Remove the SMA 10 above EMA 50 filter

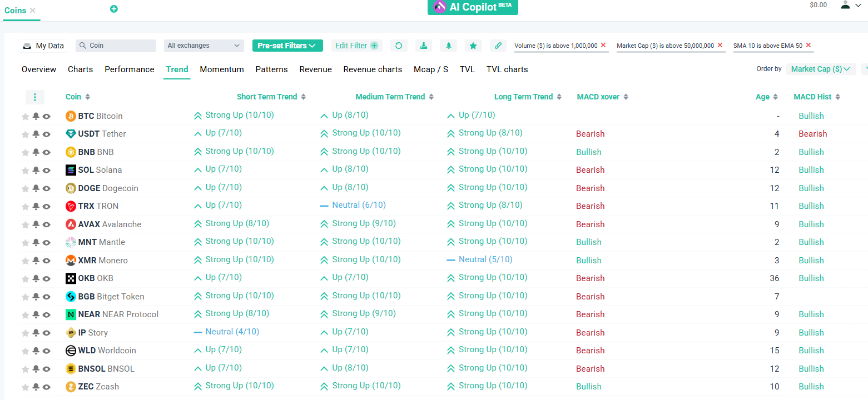tap(809, 45)
